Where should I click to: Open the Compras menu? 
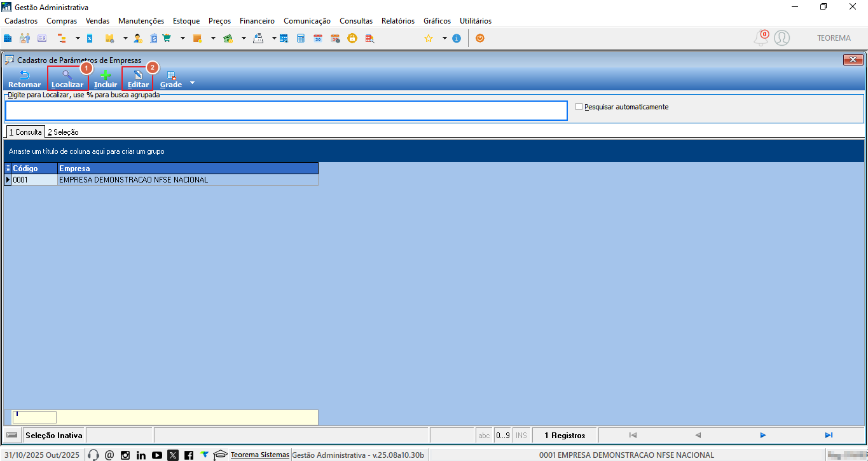(62, 21)
